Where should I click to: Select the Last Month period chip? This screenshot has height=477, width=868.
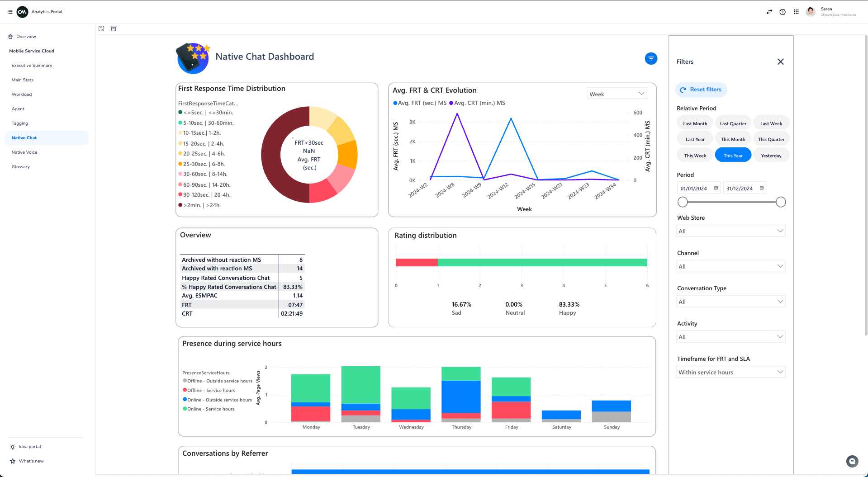[695, 123]
